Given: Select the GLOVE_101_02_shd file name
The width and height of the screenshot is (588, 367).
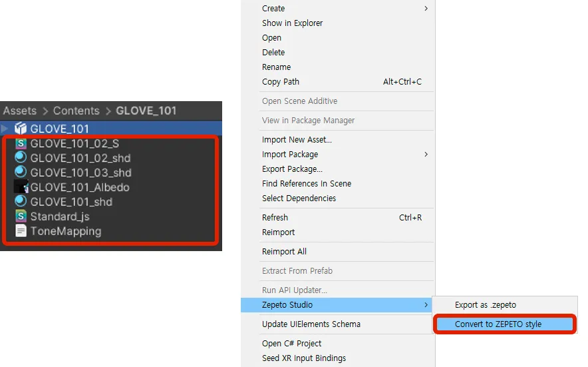Looking at the screenshot, I should pyautogui.click(x=80, y=158).
